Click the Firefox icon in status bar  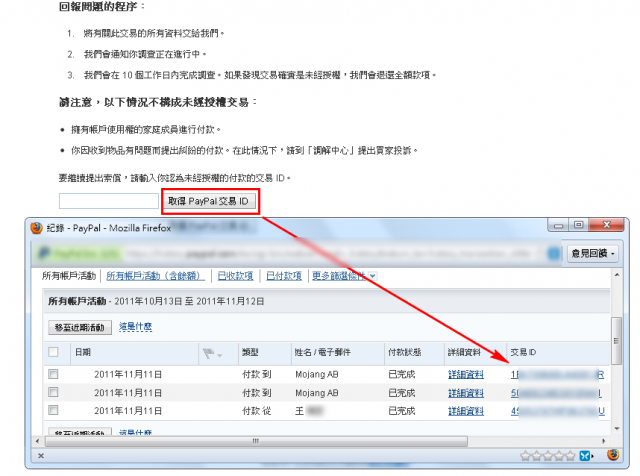(613, 455)
